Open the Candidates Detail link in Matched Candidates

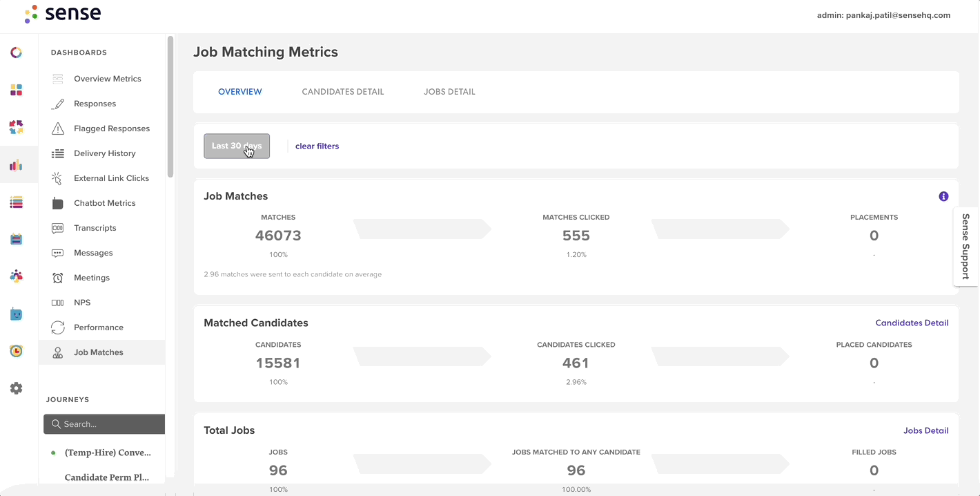click(912, 323)
